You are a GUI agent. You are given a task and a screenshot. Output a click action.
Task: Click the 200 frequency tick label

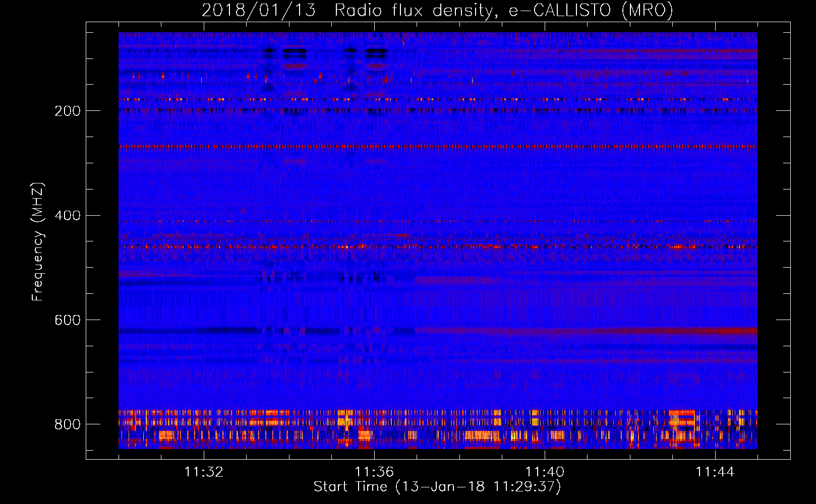coord(68,111)
